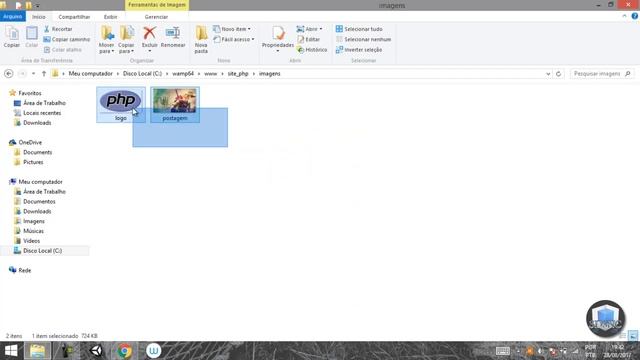Image resolution: width=640 pixels, height=360 pixels.
Task: Go up one folder level arrow
Action: [x=44, y=73]
